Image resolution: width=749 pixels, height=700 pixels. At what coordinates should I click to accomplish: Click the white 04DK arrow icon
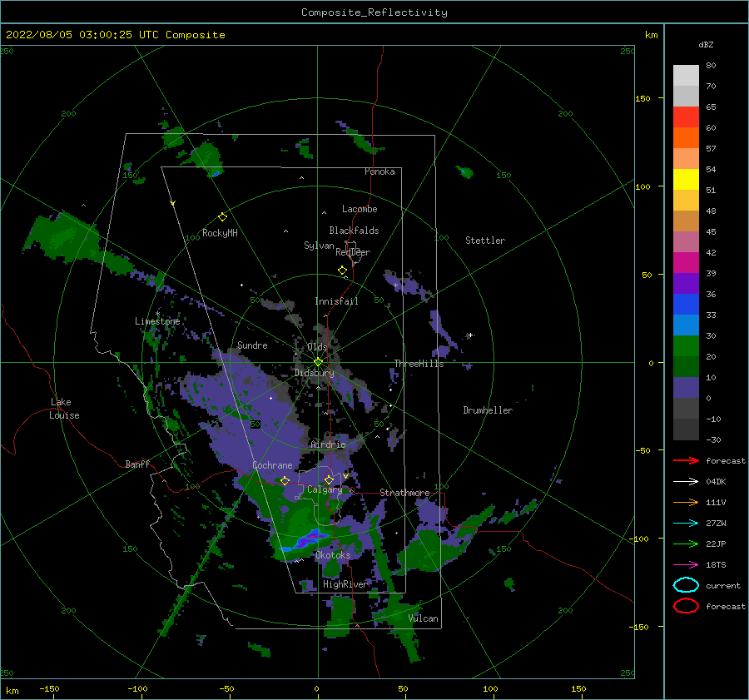[x=686, y=482]
